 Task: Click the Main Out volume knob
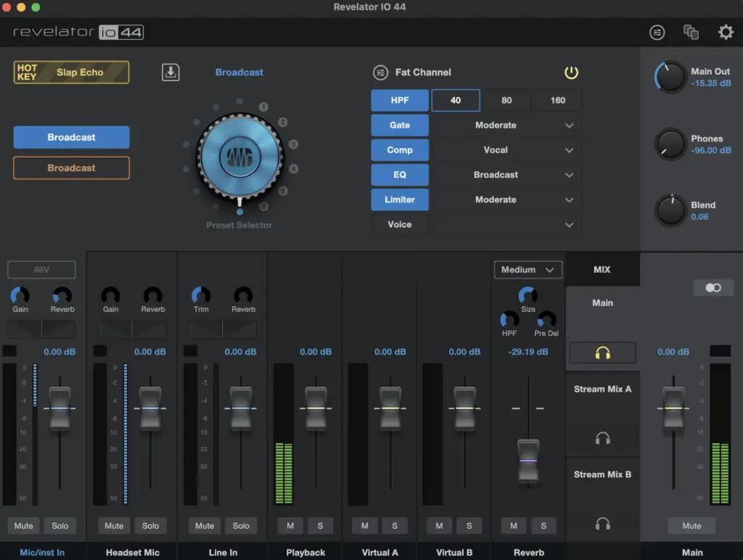[670, 77]
